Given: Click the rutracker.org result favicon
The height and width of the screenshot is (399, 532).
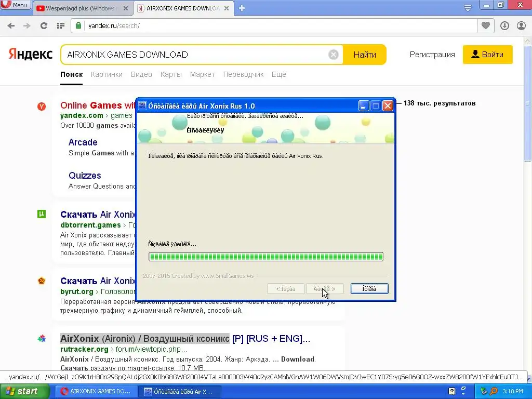Looking at the screenshot, I should pyautogui.click(x=42, y=338).
